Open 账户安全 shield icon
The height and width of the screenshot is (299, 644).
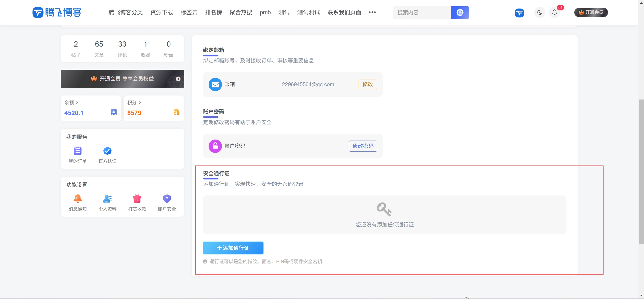coord(167,198)
